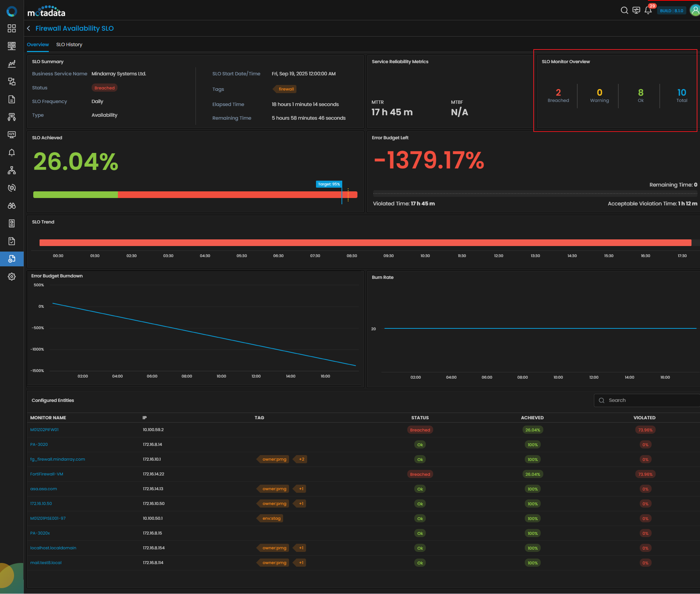Open the metric chart icon in sidebar

(12, 64)
